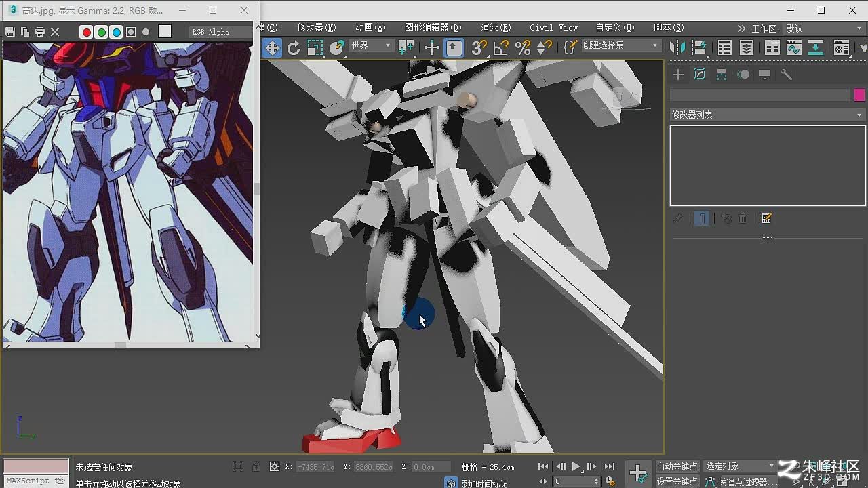
Task: Click clone image icon in image viewer
Action: 25,32
